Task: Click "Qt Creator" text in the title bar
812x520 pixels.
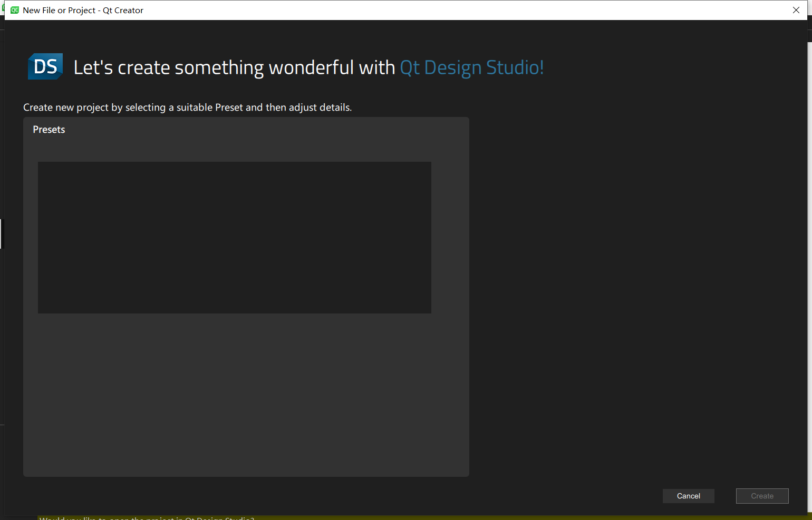Action: (123, 10)
